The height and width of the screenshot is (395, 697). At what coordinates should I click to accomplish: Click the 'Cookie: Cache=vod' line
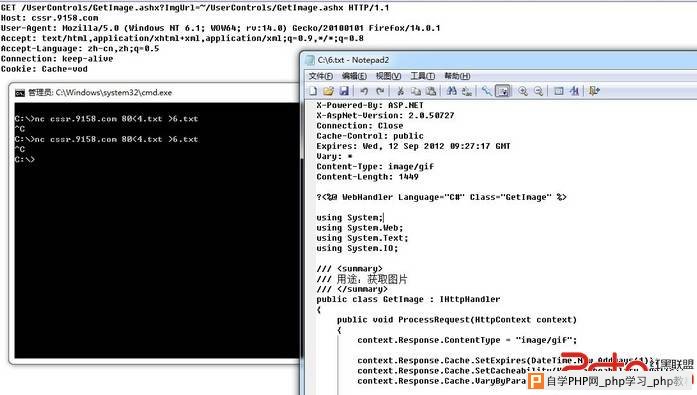(x=44, y=69)
